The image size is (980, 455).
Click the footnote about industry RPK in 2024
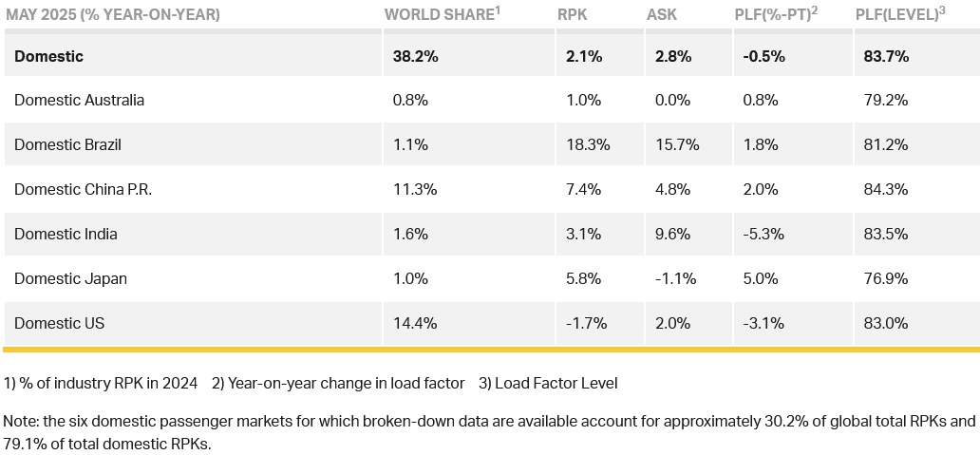coord(101,383)
